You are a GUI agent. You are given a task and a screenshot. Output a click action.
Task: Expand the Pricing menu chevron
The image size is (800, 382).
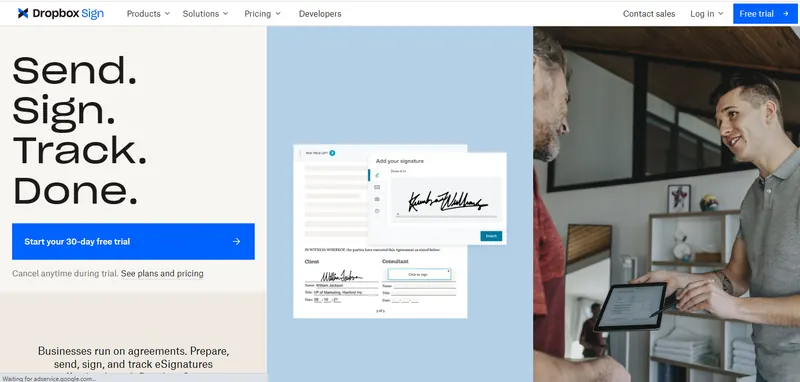click(x=278, y=14)
